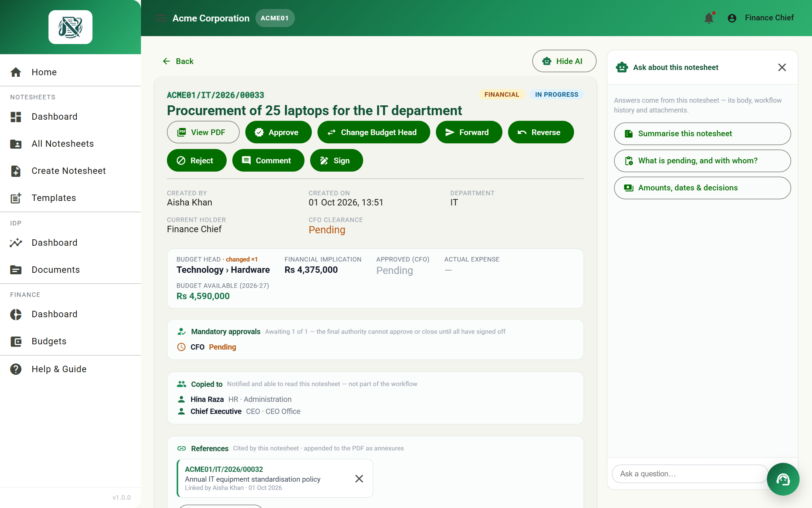812x508 pixels.
Task: Open Templates from the sidebar
Action: point(70,198)
